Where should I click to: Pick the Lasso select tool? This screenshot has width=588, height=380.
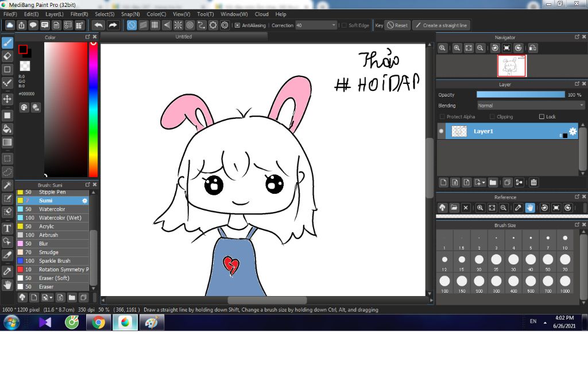pyautogui.click(x=7, y=172)
